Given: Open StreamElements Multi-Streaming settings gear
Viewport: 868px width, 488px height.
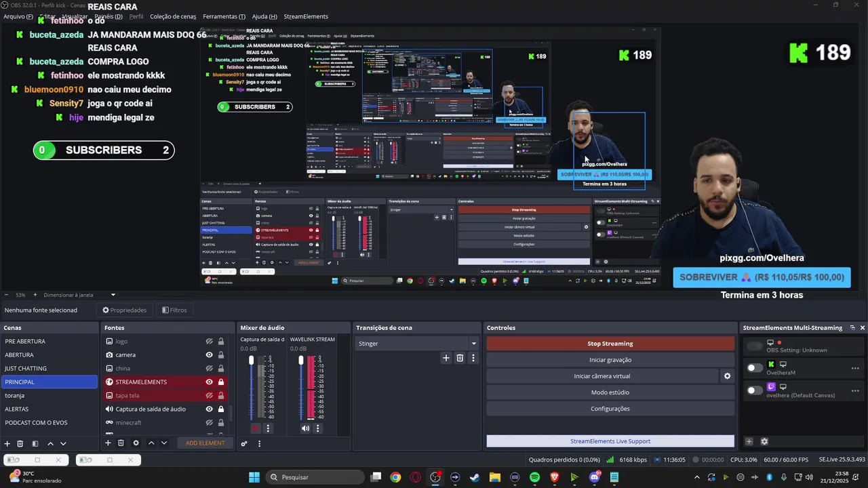Looking at the screenshot, I should (x=764, y=441).
